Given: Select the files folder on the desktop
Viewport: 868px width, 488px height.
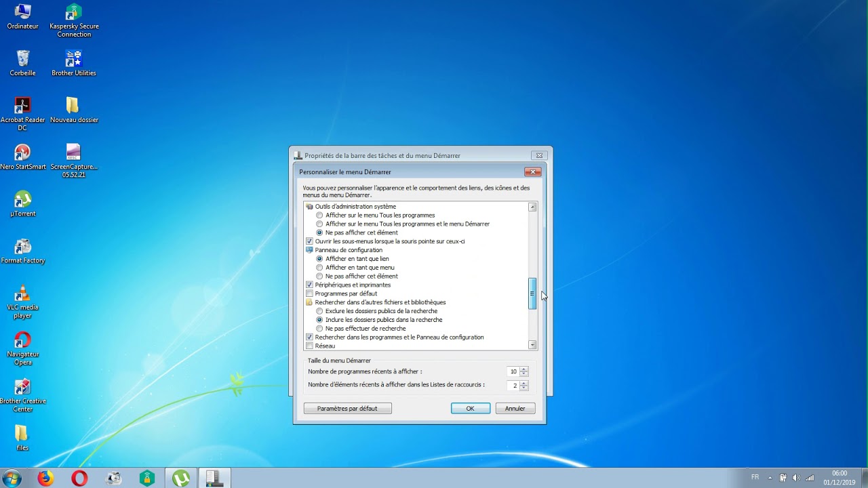Looking at the screenshot, I should (22, 439).
